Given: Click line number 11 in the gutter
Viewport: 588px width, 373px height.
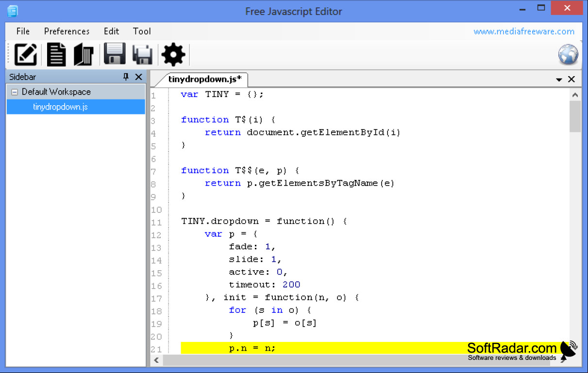Looking at the screenshot, I should coord(156,223).
